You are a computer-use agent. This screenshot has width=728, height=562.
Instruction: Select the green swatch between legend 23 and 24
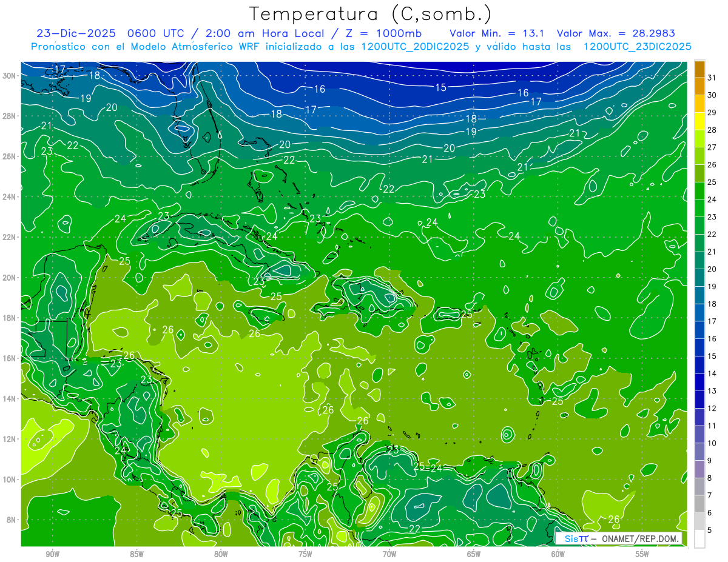(x=699, y=208)
